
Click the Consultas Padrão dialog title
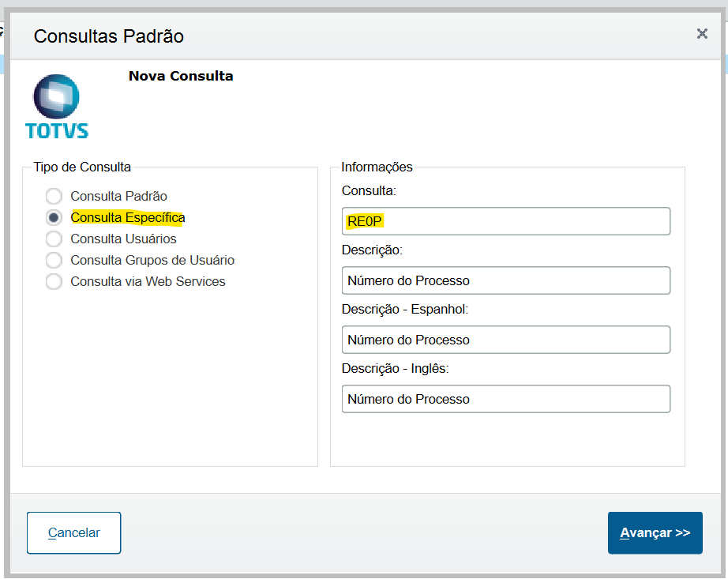[109, 36]
